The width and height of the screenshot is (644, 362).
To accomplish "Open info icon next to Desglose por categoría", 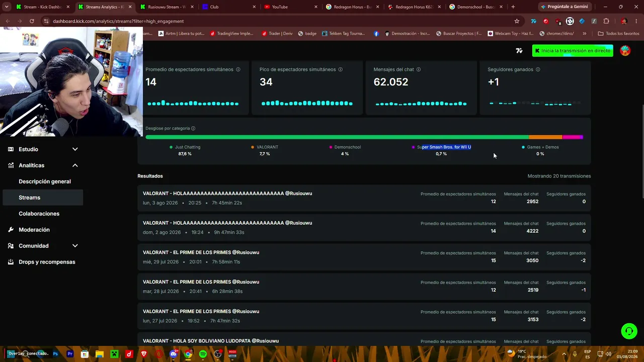I will [x=193, y=128].
